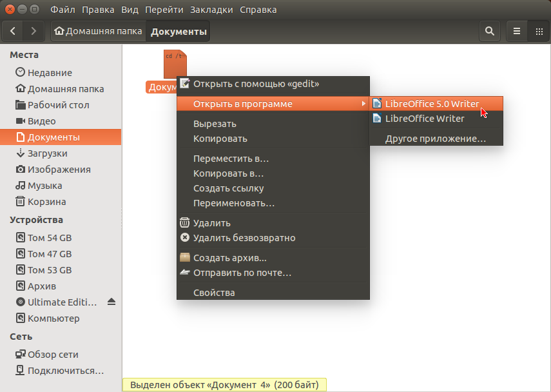Choose Другое приложение… option
This screenshot has width=551, height=392.
pos(436,139)
